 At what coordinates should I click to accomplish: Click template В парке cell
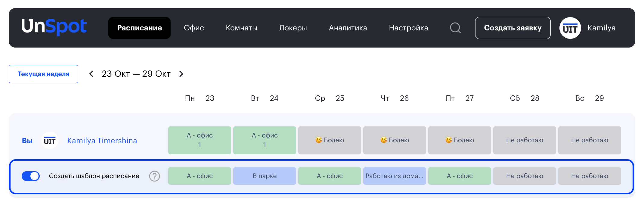265,176
